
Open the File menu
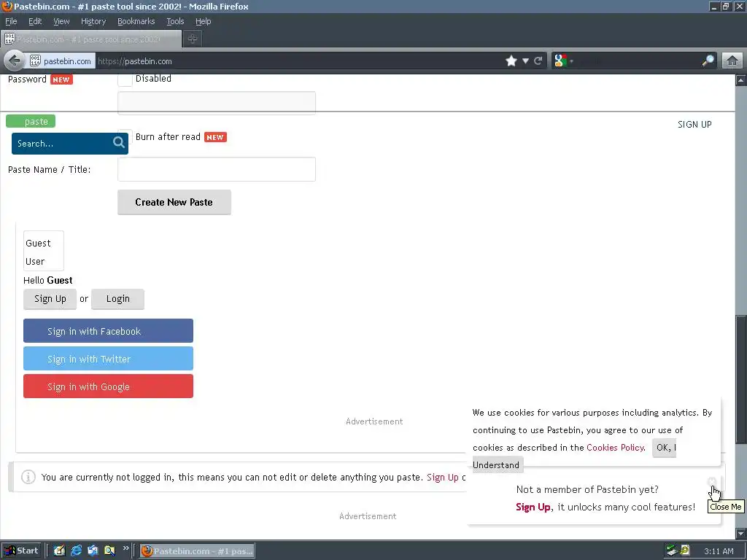(11, 21)
